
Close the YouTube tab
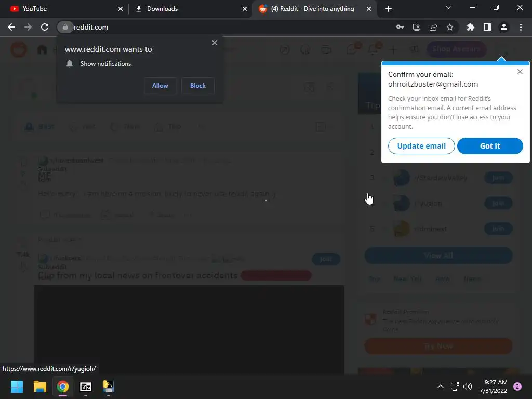[121, 9]
